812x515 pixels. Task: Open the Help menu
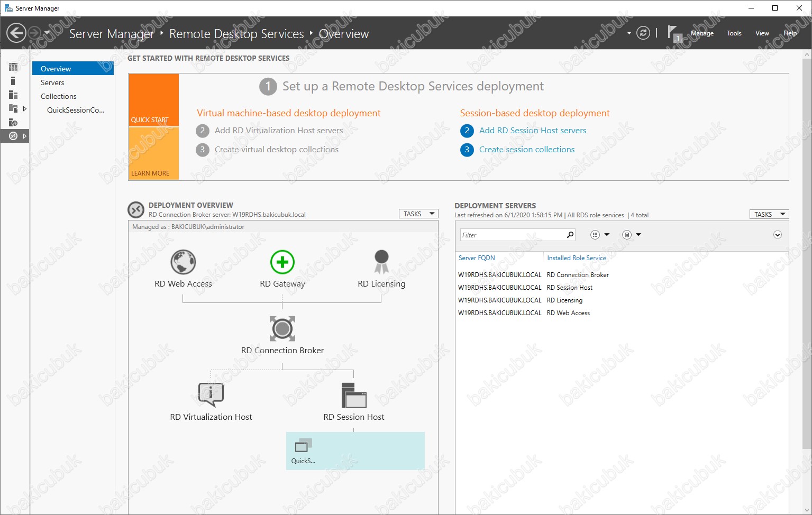tap(790, 33)
